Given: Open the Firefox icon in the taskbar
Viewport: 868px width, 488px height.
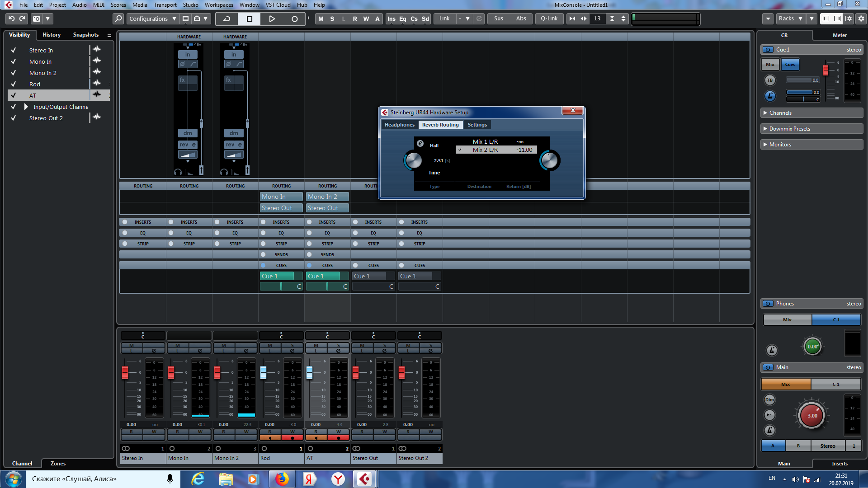Looking at the screenshot, I should coord(282,479).
